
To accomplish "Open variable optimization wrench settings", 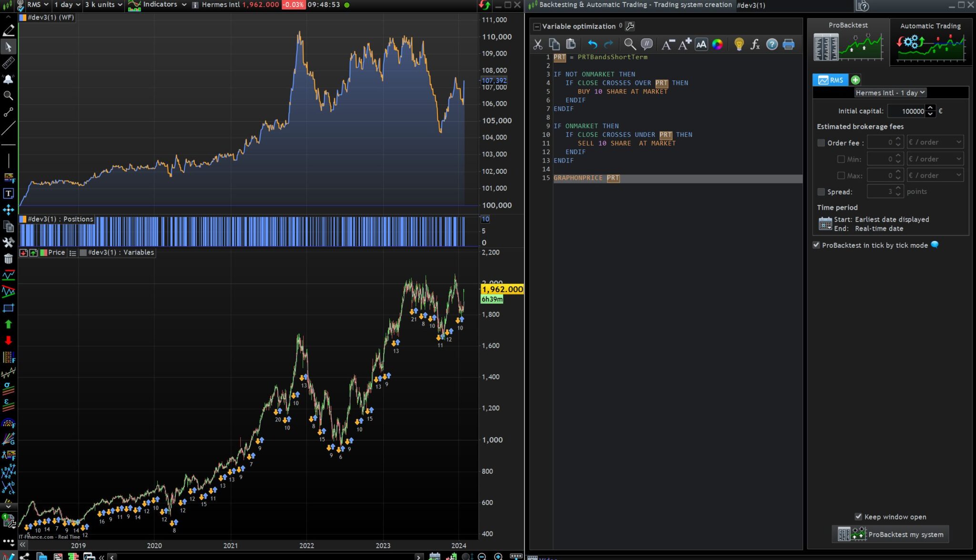I will pyautogui.click(x=630, y=26).
